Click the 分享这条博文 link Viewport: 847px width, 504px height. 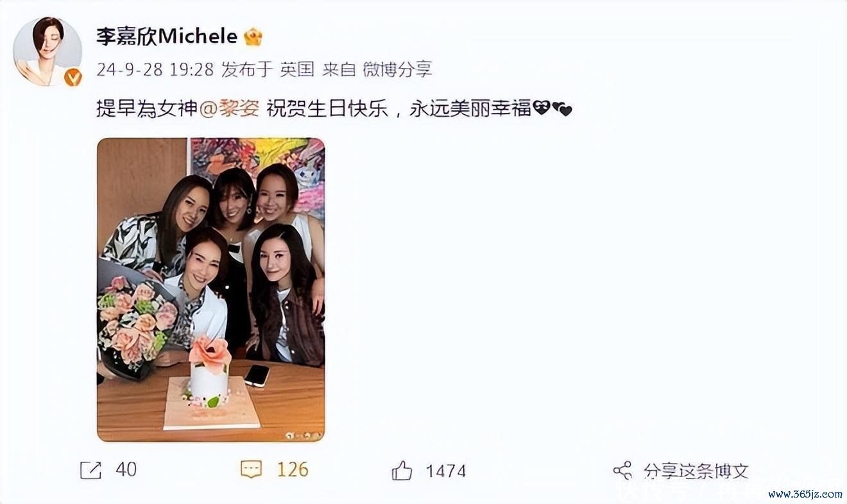coord(696,471)
